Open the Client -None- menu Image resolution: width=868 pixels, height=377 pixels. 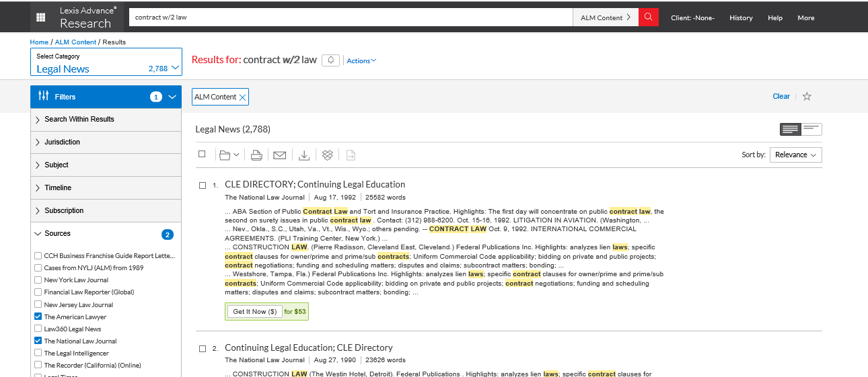click(x=692, y=18)
